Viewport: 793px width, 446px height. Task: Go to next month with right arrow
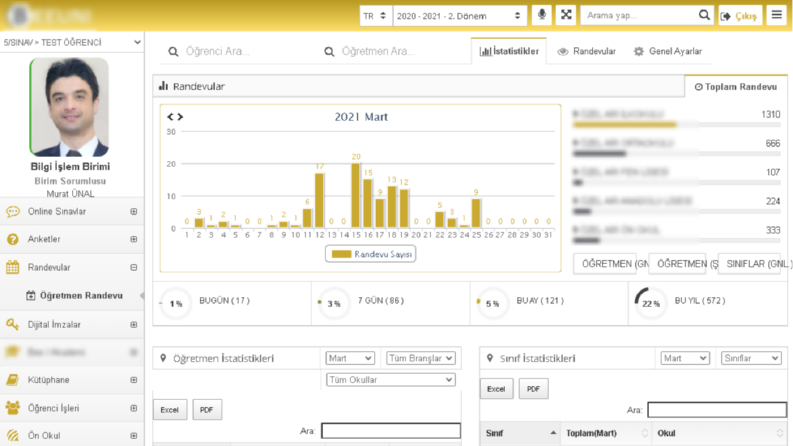(180, 117)
